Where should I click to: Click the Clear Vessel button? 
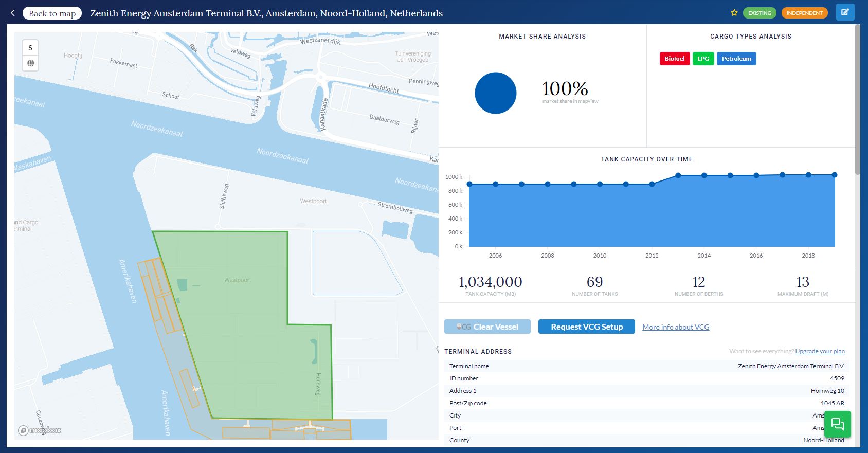(x=487, y=327)
